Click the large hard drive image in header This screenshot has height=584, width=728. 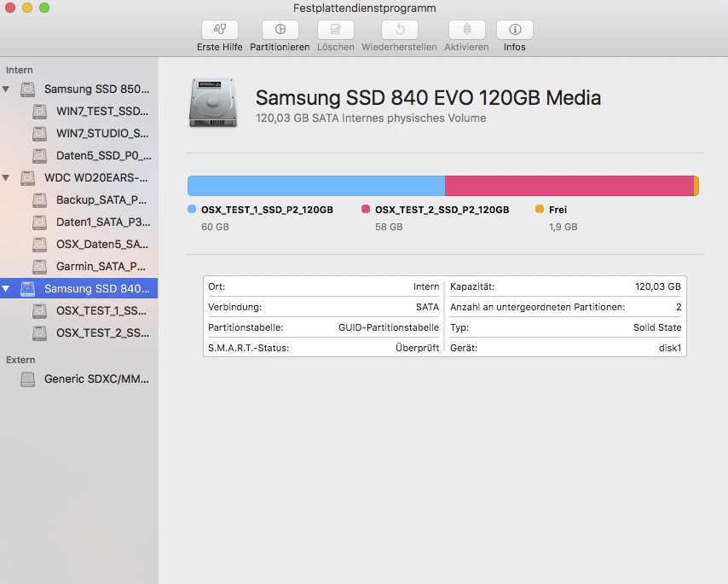tap(213, 102)
